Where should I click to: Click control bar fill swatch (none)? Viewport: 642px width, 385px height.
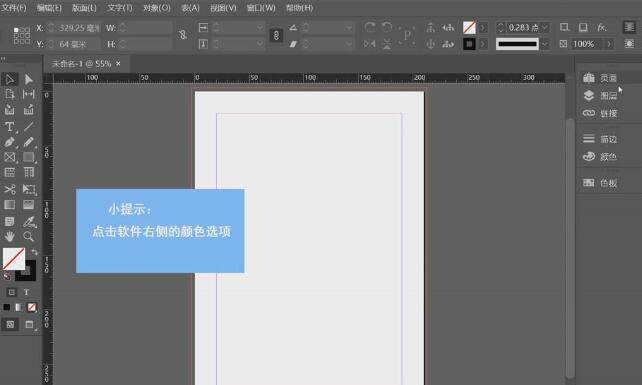pos(469,27)
